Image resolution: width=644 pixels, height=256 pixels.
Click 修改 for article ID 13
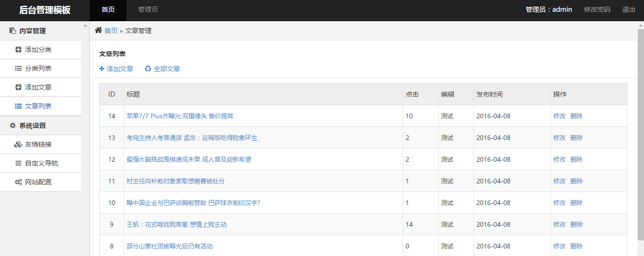(x=559, y=138)
